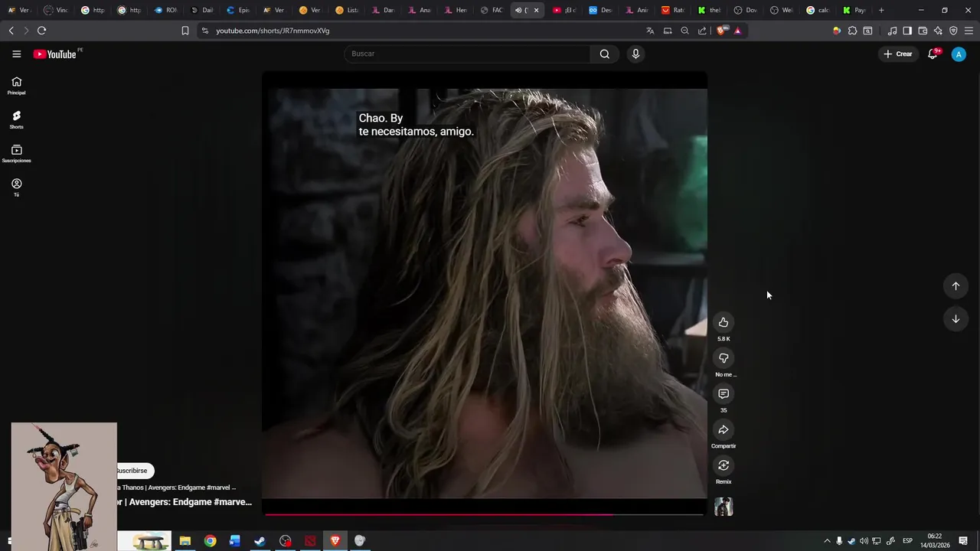Click the share page icon in address bar
The height and width of the screenshot is (551, 980).
[702, 31]
